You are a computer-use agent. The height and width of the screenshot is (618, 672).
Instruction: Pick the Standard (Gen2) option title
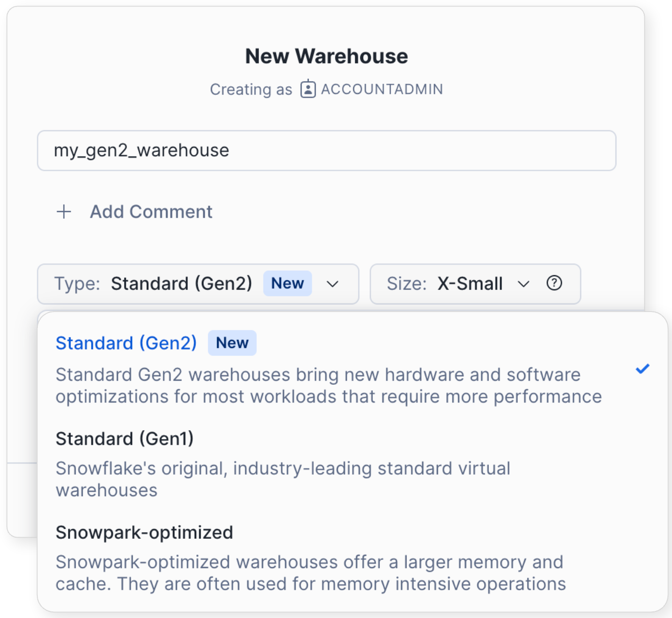coord(126,343)
